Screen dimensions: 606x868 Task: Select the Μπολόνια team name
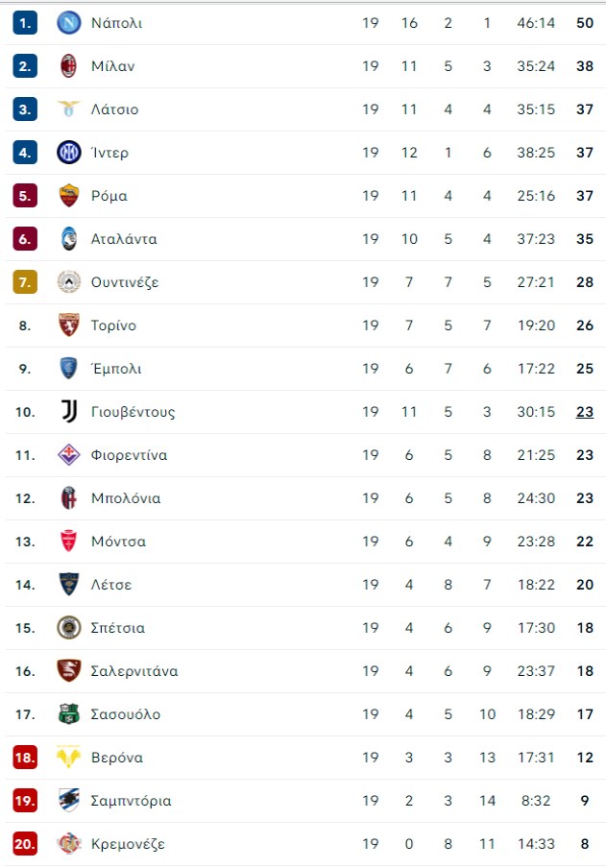click(x=126, y=498)
